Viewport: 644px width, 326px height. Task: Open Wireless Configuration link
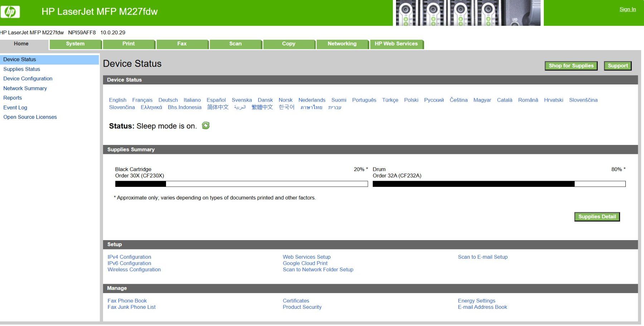[134, 270]
